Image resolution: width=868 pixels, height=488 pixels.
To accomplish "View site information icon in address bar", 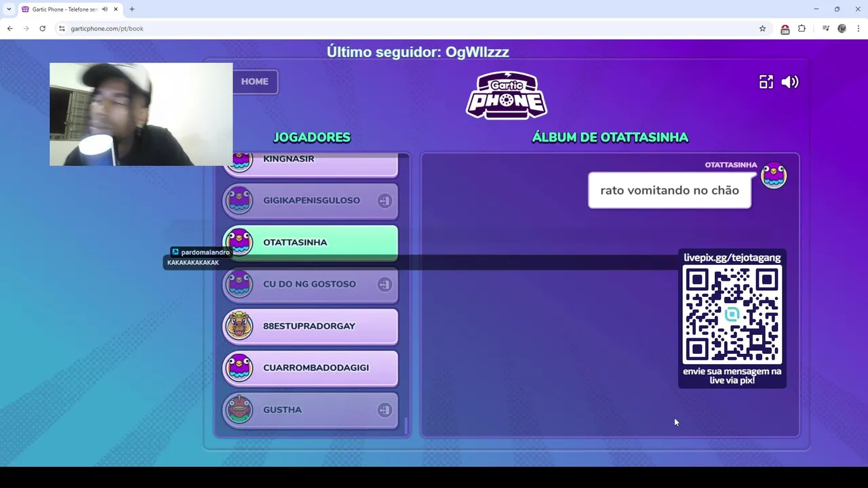I will pos(62,28).
